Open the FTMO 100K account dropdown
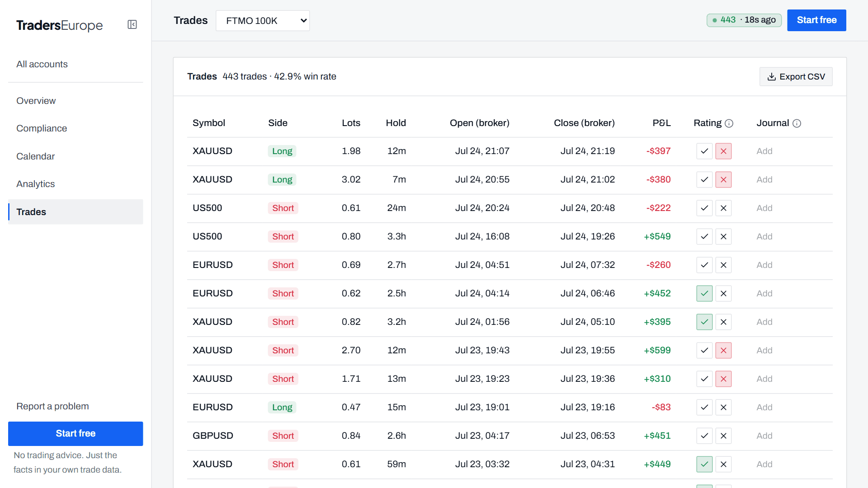The height and width of the screenshot is (488, 868). point(263,21)
